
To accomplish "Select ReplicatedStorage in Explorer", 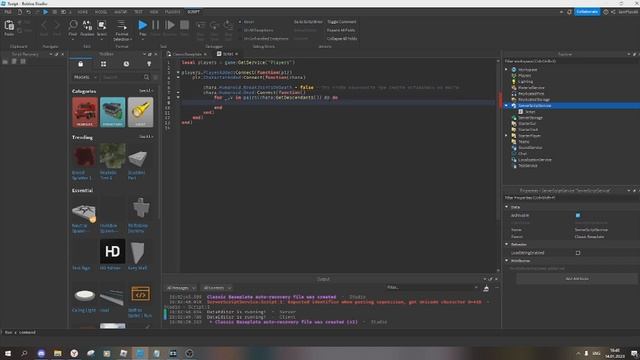I will (x=533, y=100).
